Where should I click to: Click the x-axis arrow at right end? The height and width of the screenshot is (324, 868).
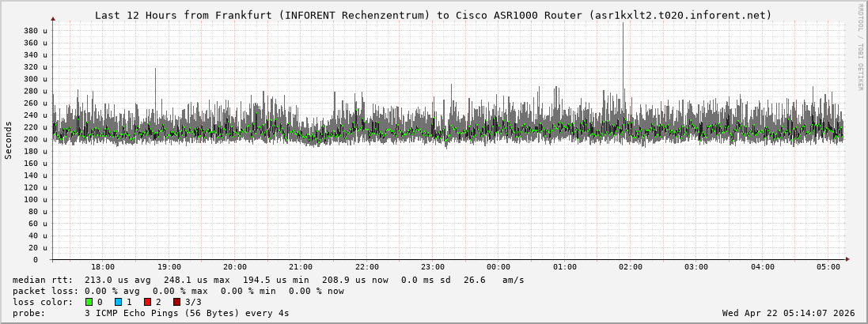pyautogui.click(x=847, y=259)
